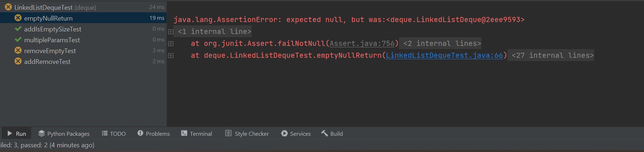This screenshot has height=152, width=644.
Task: Expand fold marker beside Assert.failNotNull line
Action: click(171, 44)
